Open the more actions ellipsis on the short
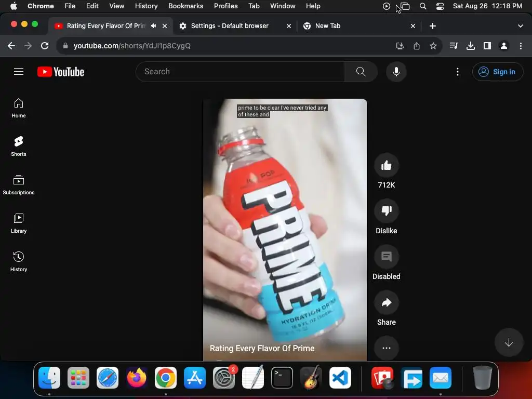The width and height of the screenshot is (532, 399). 386,348
